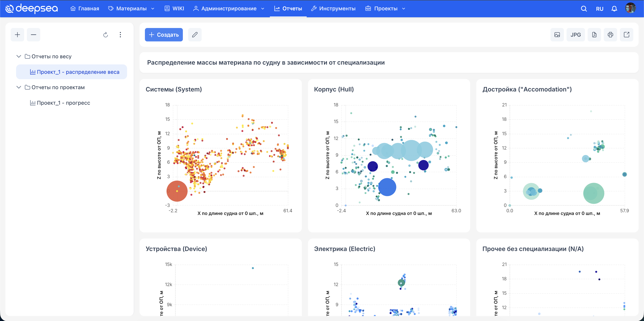Expand the Проекты dropdown chevron
The width and height of the screenshot is (644, 321).
403,8
